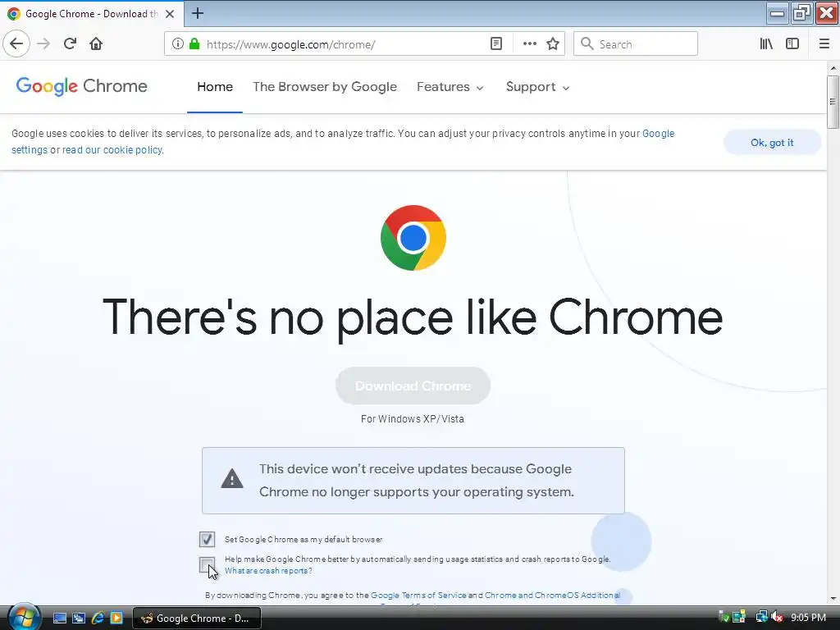Open Google Terms of Service link
Screen dimensions: 840x630
click(418, 596)
